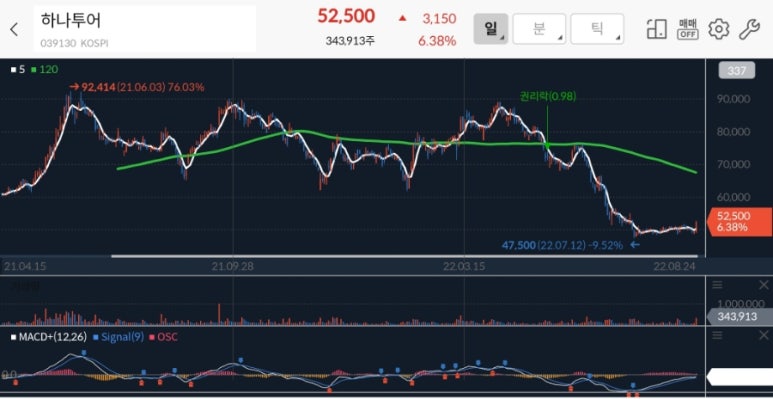
Task: Click the 22.08.24 date axis label
Action: (x=674, y=267)
